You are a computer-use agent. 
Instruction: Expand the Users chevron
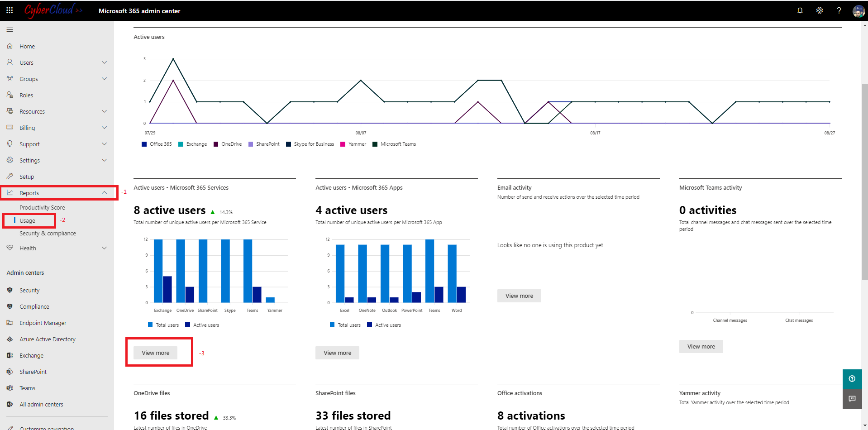(x=105, y=62)
